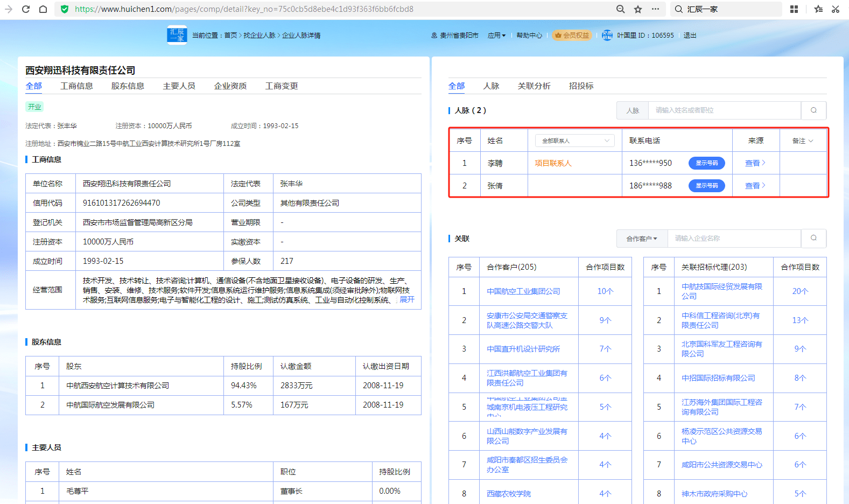Image resolution: width=849 pixels, height=504 pixels.
Task: Click the magnifier icon in the address bar
Action: pos(621,9)
